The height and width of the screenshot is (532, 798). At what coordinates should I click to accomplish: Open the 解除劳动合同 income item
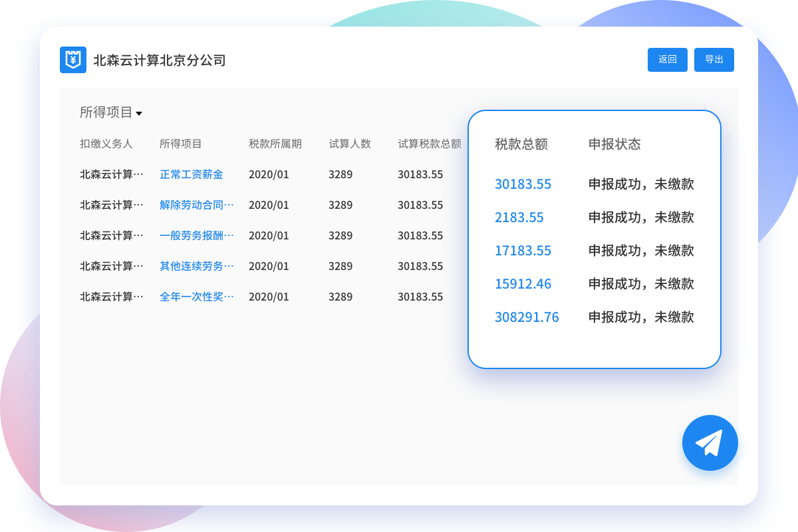pos(196,205)
